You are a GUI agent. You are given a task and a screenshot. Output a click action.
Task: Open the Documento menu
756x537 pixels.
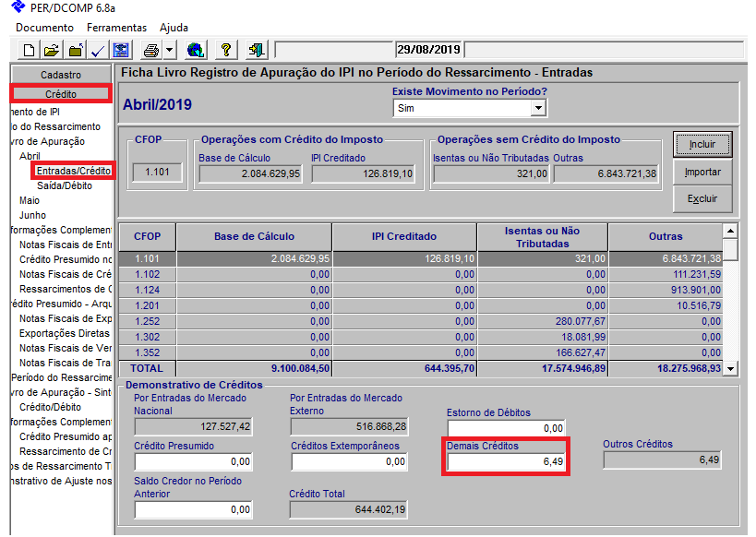pyautogui.click(x=44, y=28)
